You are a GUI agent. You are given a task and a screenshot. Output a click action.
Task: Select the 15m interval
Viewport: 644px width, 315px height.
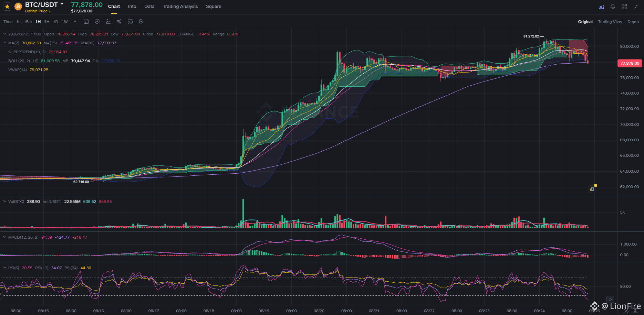pos(28,22)
